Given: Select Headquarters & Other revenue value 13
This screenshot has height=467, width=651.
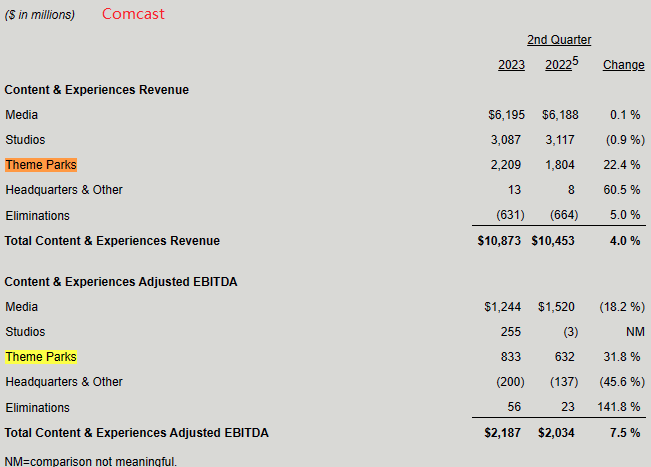Looking at the screenshot, I should (x=514, y=190).
